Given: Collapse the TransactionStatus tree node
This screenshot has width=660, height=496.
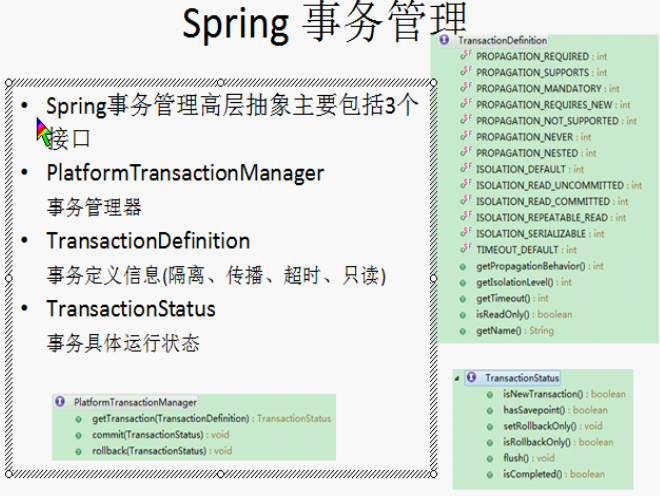Looking at the screenshot, I should [457, 379].
